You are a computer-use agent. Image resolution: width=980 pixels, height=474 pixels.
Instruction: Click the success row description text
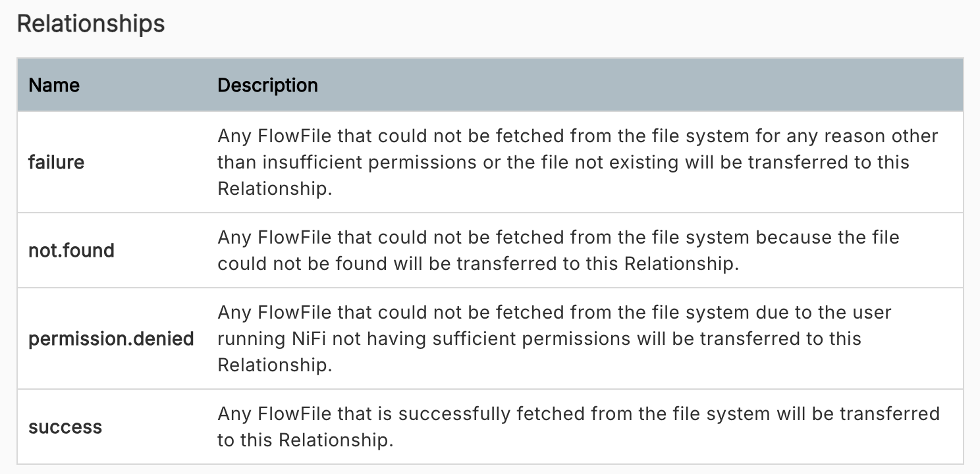pos(577,427)
